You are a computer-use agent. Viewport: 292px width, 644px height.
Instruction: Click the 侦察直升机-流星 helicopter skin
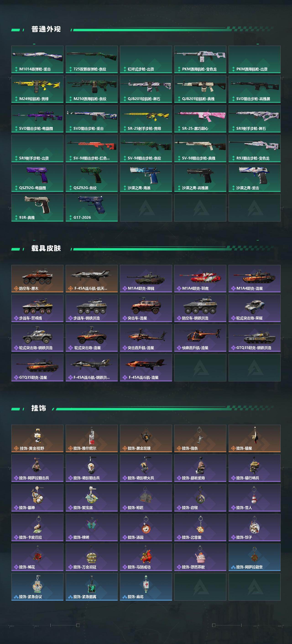pyautogui.click(x=200, y=338)
